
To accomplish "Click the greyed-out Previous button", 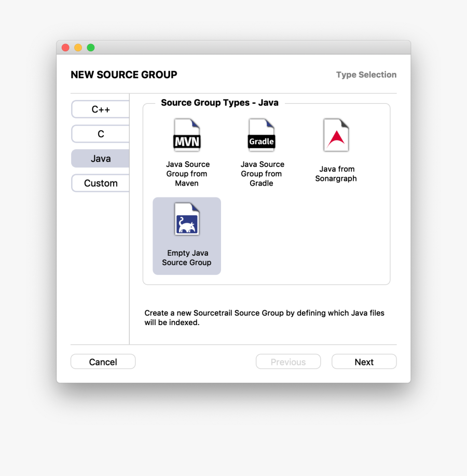I will (x=288, y=362).
